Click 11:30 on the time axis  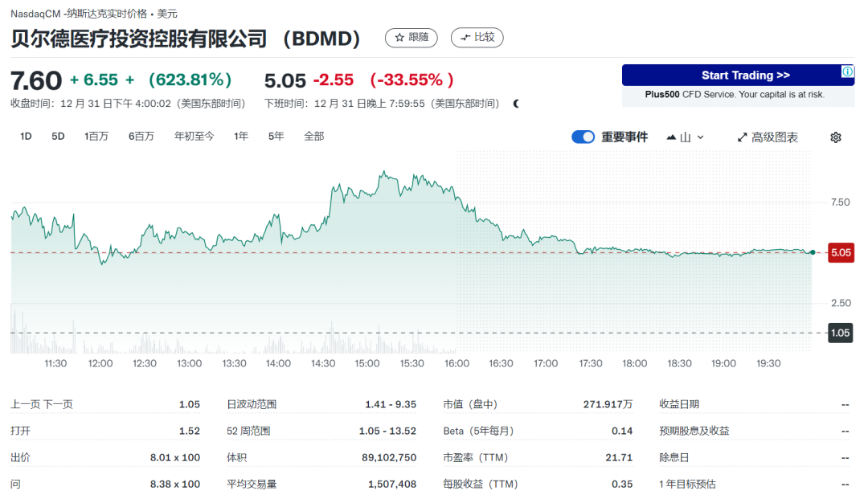click(x=55, y=363)
